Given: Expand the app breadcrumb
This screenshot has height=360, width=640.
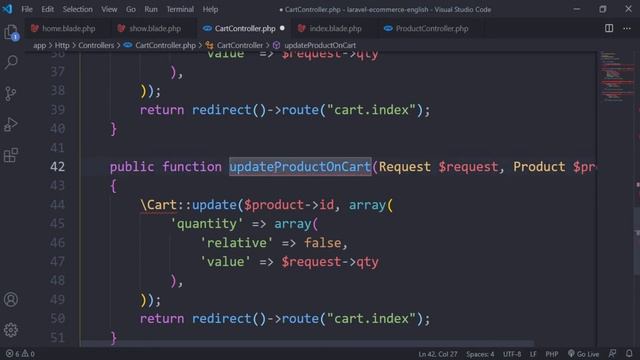Looking at the screenshot, I should pos(39,45).
